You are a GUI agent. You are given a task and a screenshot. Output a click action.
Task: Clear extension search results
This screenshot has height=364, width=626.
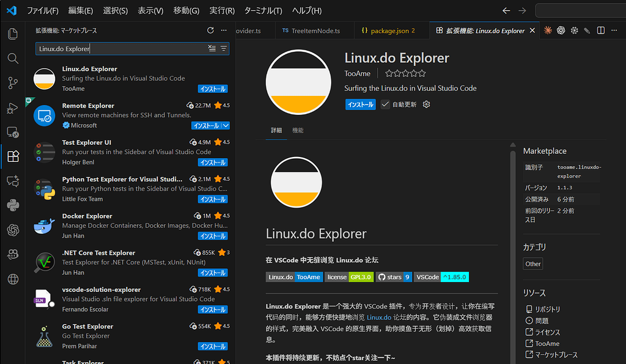(x=212, y=49)
